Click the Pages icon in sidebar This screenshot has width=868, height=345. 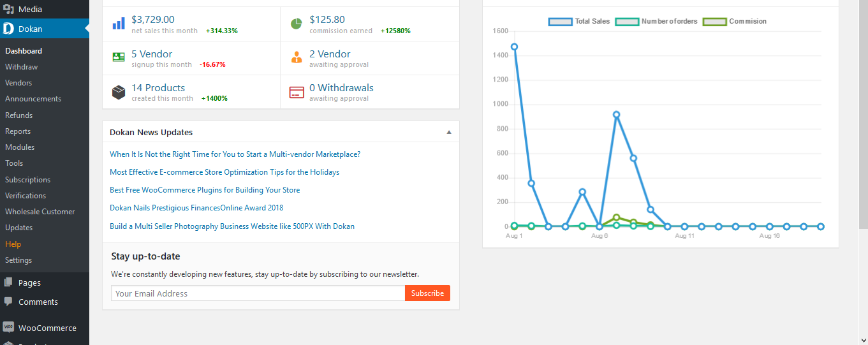pyautogui.click(x=8, y=283)
